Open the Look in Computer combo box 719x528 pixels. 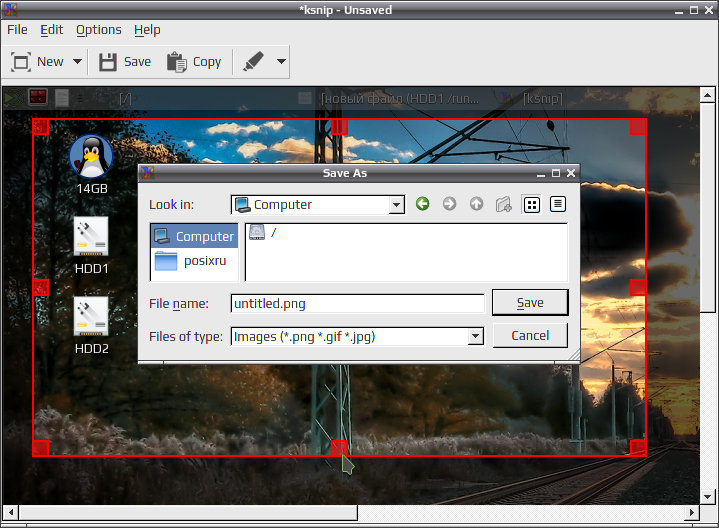click(x=317, y=205)
